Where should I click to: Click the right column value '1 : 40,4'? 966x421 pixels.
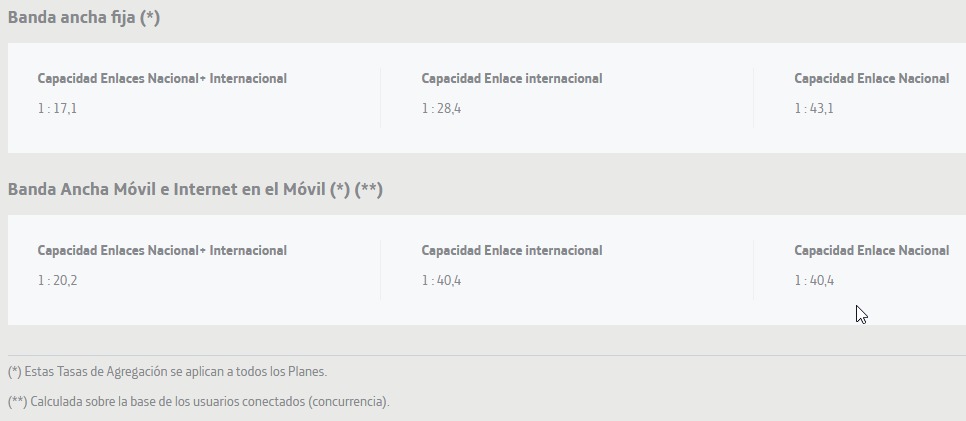(x=814, y=281)
